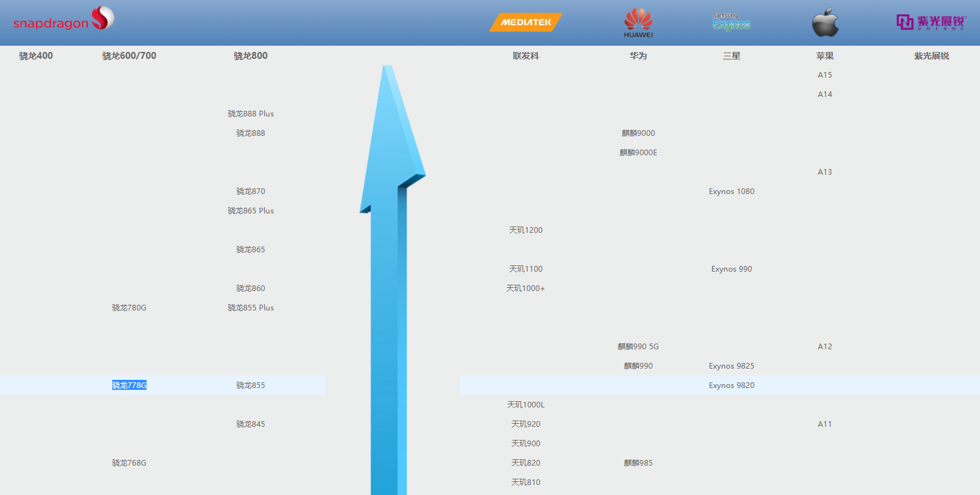980x495 pixels.
Task: Click the 骁龙845 cell
Action: [250, 424]
